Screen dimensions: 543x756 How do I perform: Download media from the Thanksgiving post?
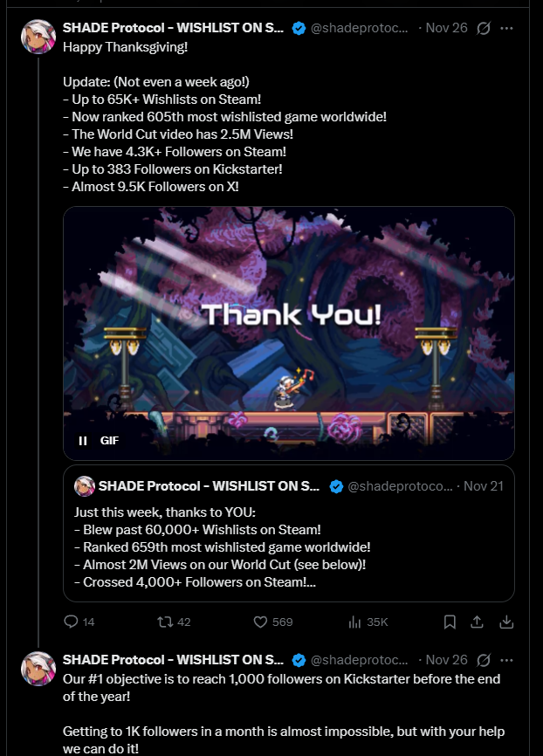pyautogui.click(x=506, y=622)
